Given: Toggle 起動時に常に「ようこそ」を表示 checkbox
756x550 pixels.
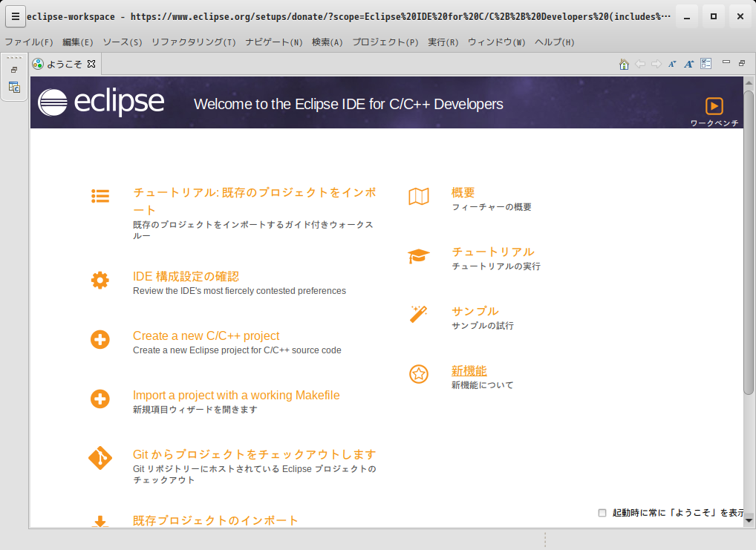Looking at the screenshot, I should coord(602,512).
